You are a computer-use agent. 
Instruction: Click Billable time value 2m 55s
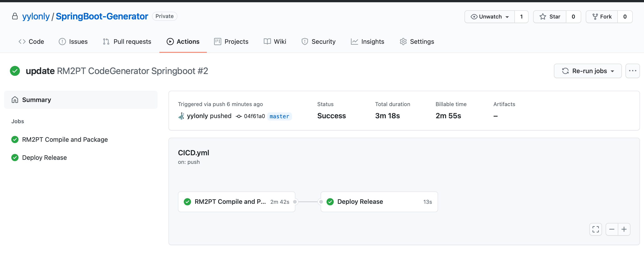tap(448, 116)
